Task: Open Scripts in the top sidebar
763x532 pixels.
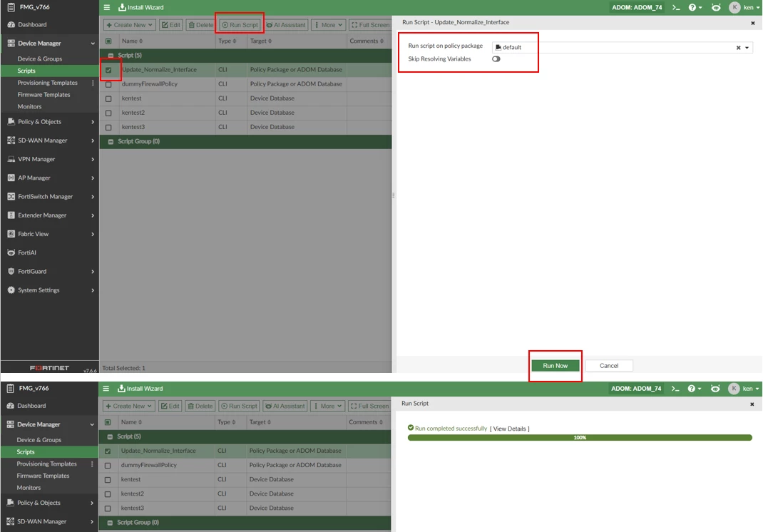Action: (x=26, y=71)
